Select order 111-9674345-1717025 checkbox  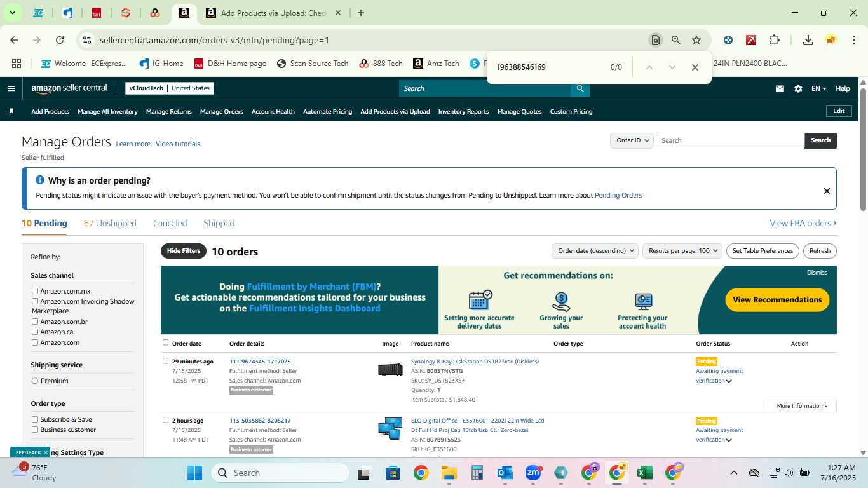(x=166, y=361)
